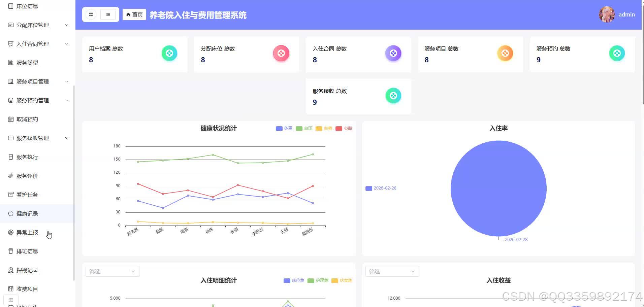Screen dimensions: 644x307
Task: Open the 首页 home tab
Action: (134, 14)
